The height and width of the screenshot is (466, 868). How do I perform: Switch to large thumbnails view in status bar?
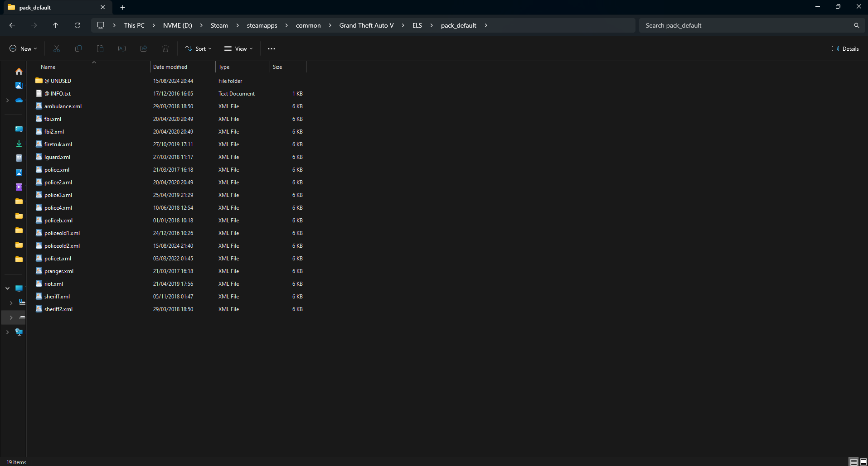point(863,462)
